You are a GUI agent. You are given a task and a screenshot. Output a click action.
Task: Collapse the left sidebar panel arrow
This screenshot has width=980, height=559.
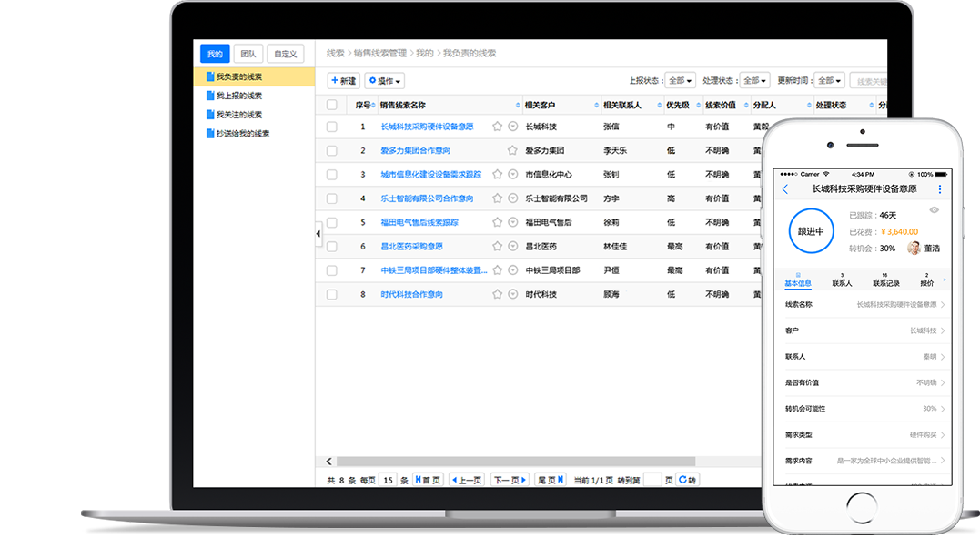(318, 234)
